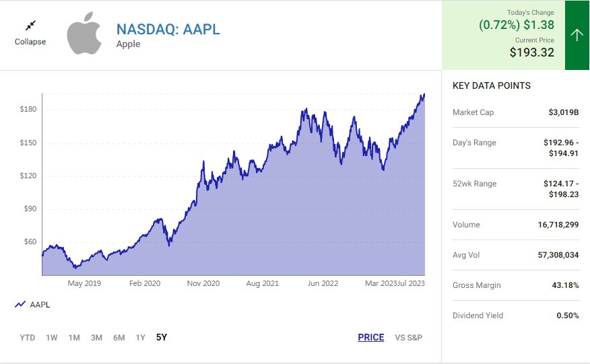590x364 pixels.
Task: Select the 5Y time range
Action: pos(162,338)
